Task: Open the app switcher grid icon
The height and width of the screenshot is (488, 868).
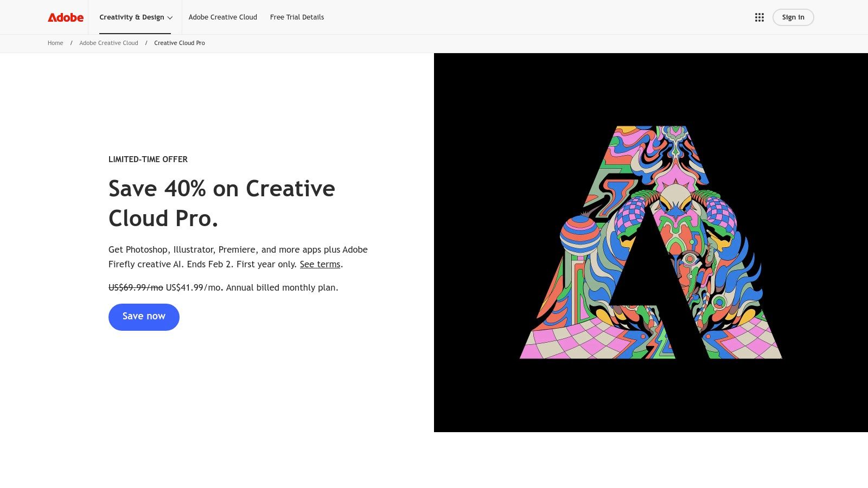Action: click(759, 17)
